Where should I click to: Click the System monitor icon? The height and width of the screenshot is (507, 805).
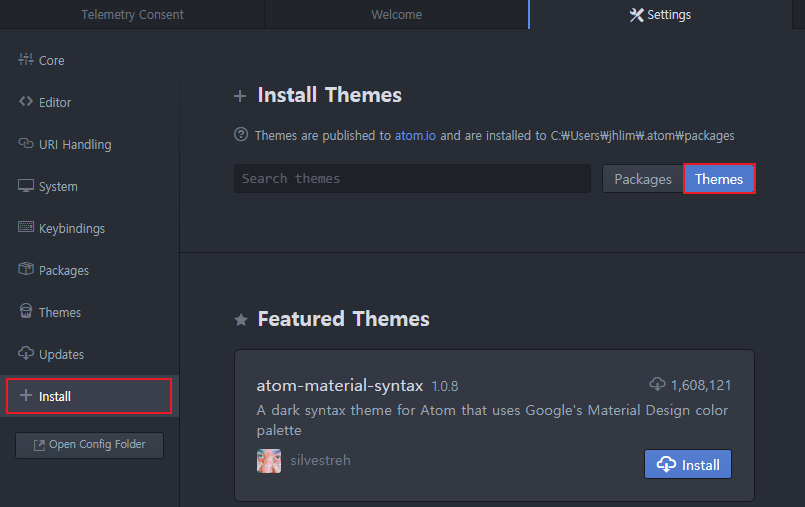tap(26, 185)
